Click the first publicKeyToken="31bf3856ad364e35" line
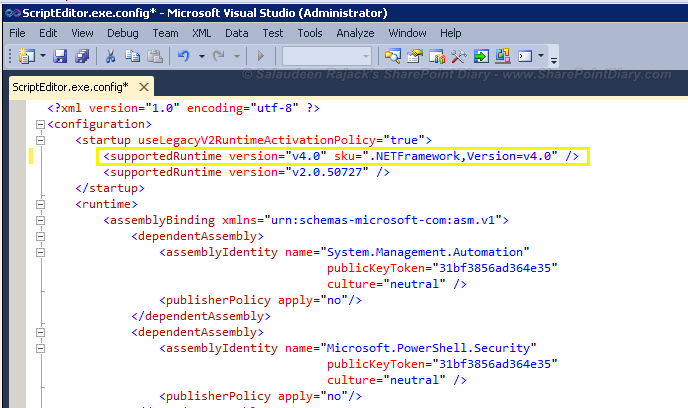The image size is (688, 408). pyautogui.click(x=442, y=268)
